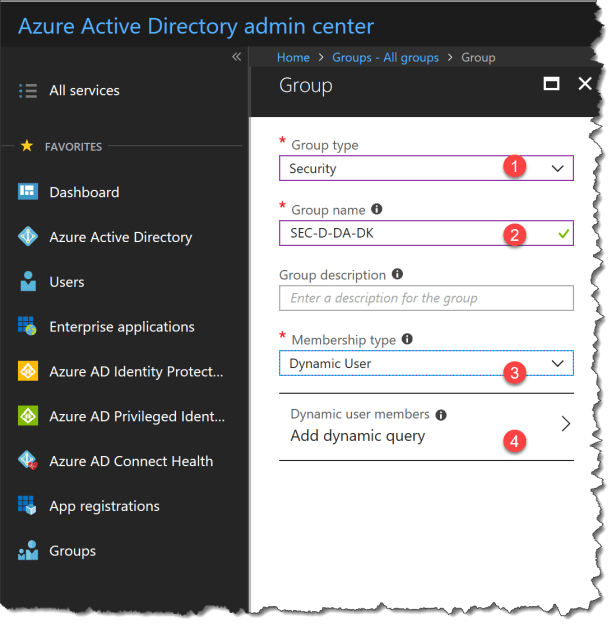This screenshot has width=616, height=628.
Task: Click the Azure Active Directory diamond icon
Action: coord(28,237)
